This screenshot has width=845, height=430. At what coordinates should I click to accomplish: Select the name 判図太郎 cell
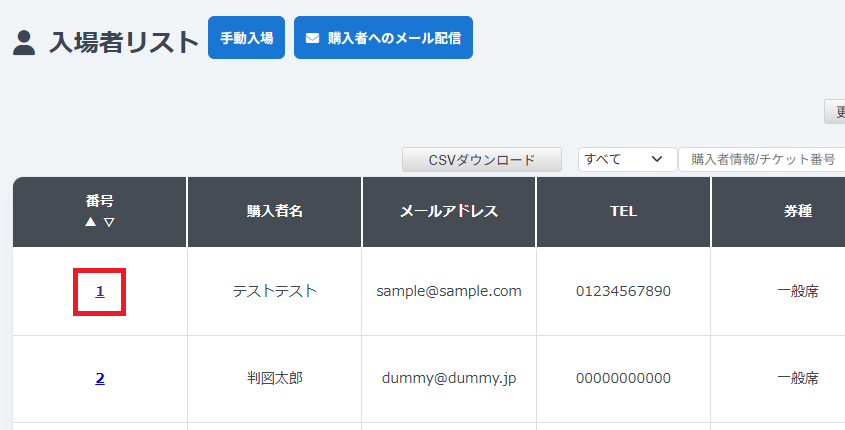[274, 379]
